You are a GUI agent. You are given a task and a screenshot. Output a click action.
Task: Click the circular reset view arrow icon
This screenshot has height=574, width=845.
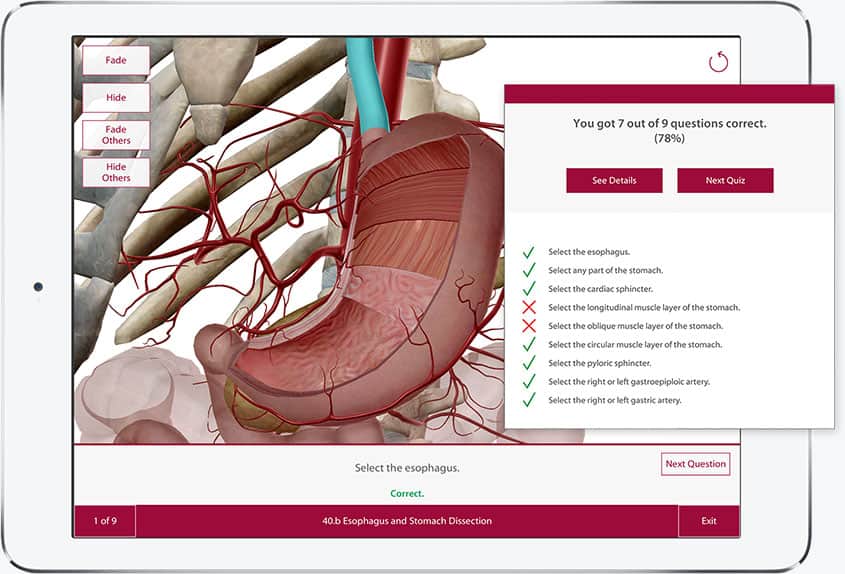[x=718, y=62]
